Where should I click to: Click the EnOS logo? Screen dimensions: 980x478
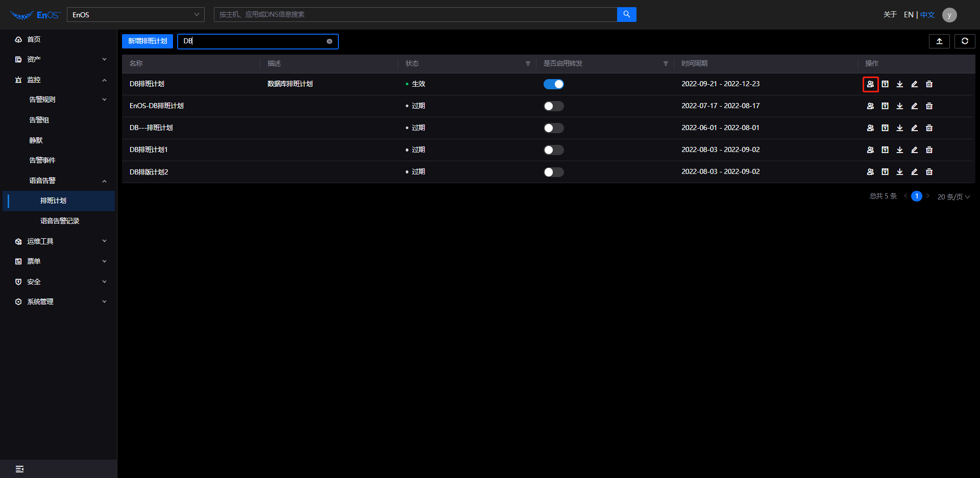(35, 15)
